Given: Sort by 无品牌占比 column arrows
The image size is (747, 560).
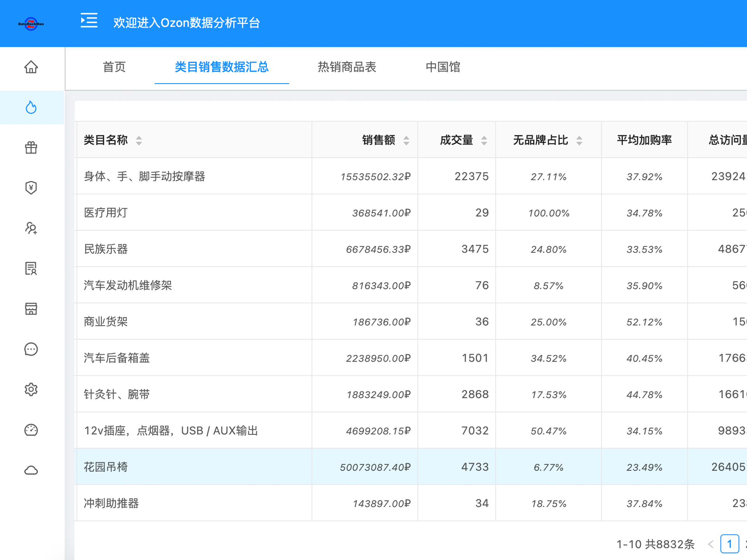Looking at the screenshot, I should tap(579, 140).
